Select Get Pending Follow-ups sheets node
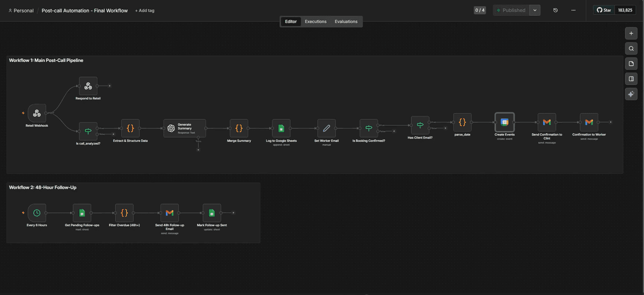Image resolution: width=644 pixels, height=295 pixels. (x=82, y=213)
